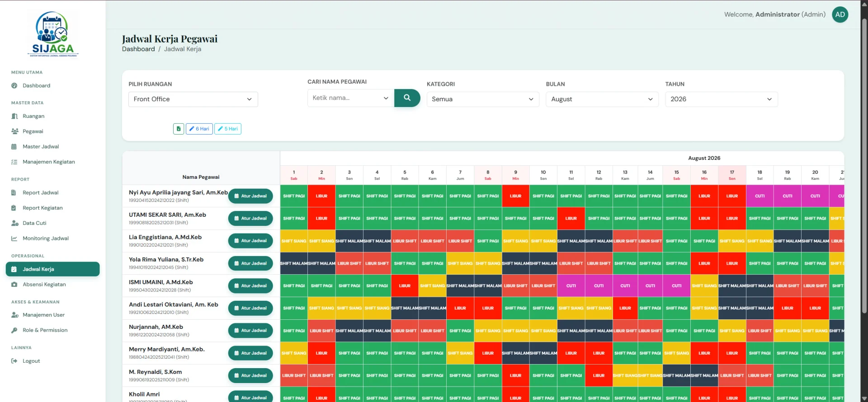Viewport: 868px width, 402px height.
Task: Click the magnifier search button
Action: (407, 98)
